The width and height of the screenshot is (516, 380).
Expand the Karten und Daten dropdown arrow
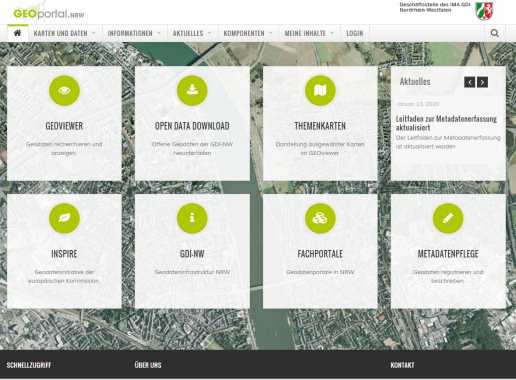coord(94,33)
